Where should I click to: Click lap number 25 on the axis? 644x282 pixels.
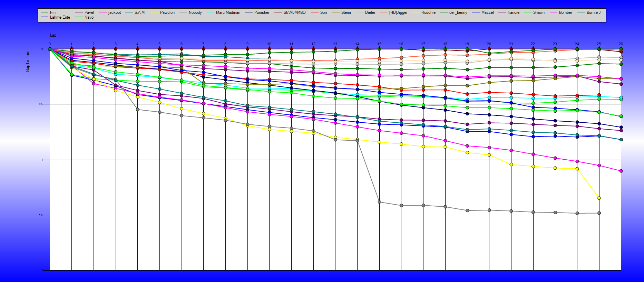pos(599,44)
